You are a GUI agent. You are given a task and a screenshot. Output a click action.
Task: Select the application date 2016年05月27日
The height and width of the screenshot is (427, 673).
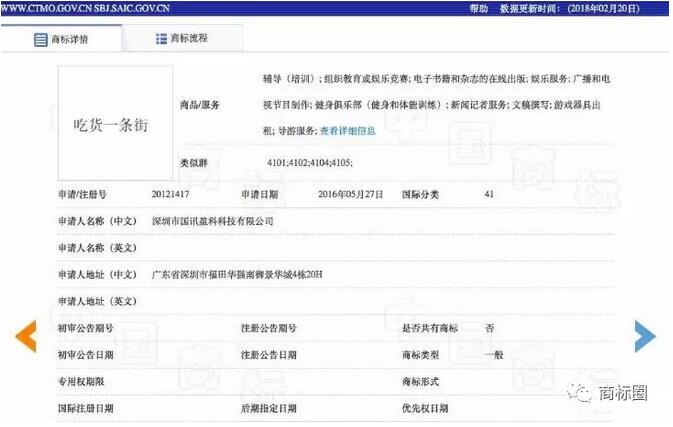point(350,194)
